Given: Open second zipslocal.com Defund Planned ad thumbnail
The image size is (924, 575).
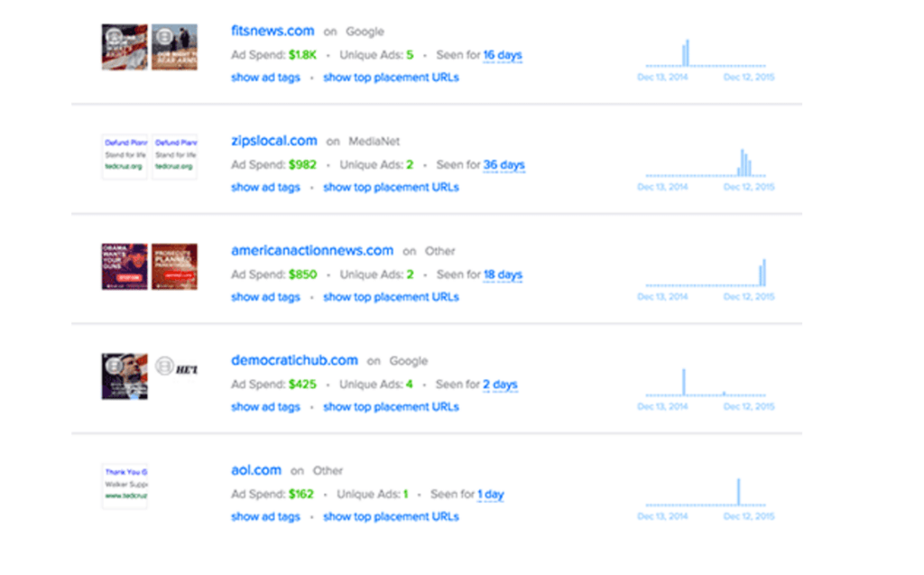Looking at the screenshot, I should [174, 156].
